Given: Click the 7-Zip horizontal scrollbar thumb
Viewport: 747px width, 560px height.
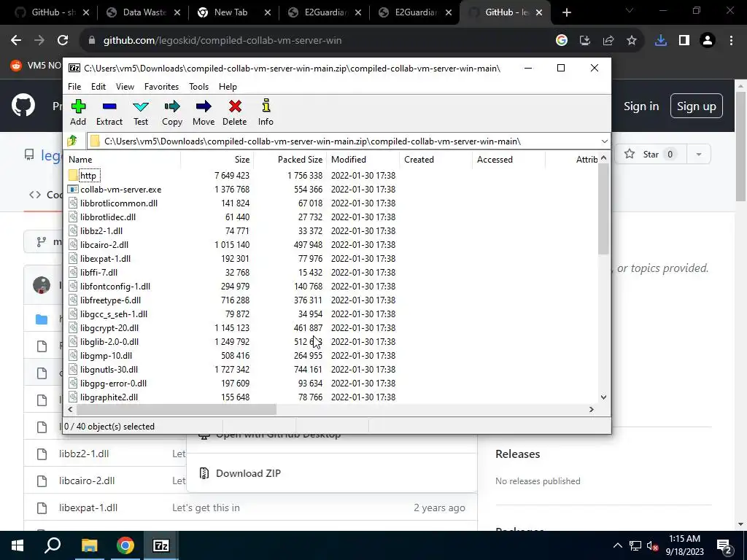Looking at the screenshot, I should pos(176,409).
